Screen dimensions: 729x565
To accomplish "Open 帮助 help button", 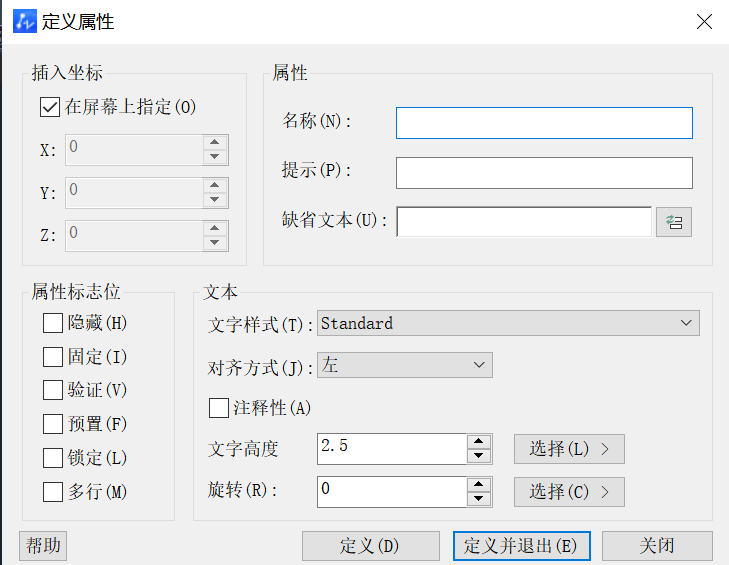I will point(43,545).
